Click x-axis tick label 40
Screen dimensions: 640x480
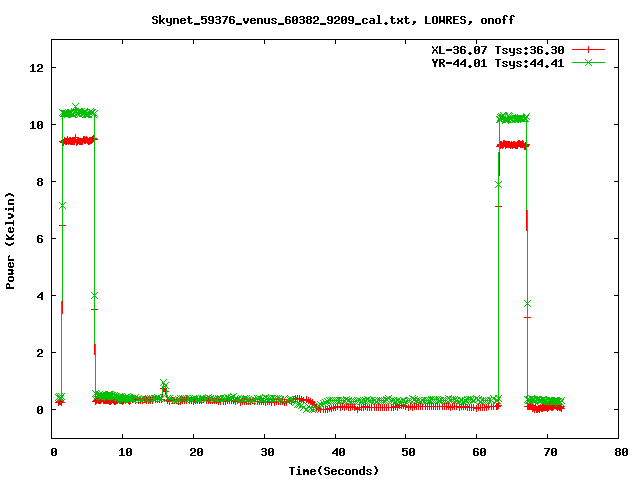338,452
